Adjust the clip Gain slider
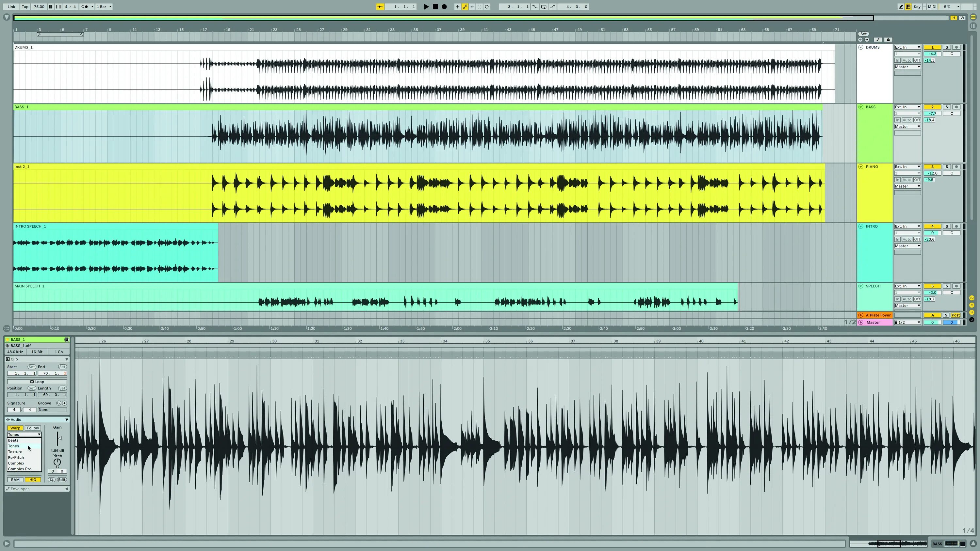The width and height of the screenshot is (980, 551). [x=59, y=438]
